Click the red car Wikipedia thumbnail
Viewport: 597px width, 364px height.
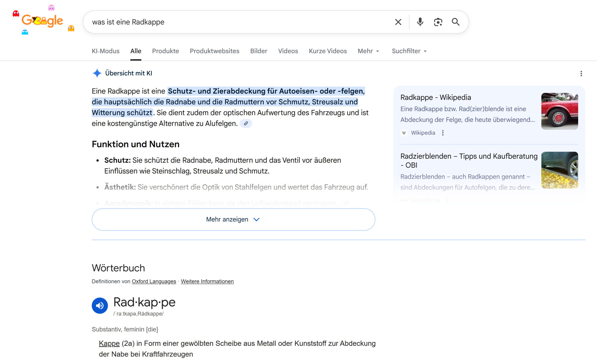[559, 111]
